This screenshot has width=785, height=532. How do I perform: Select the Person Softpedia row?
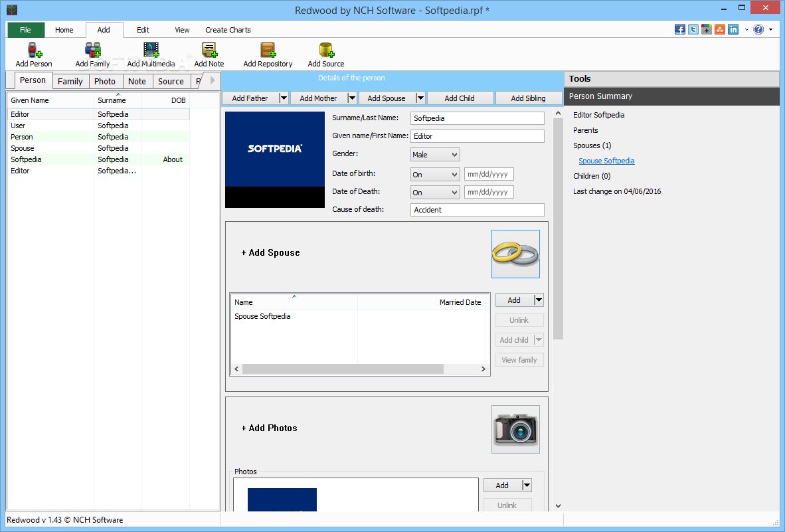click(98, 137)
